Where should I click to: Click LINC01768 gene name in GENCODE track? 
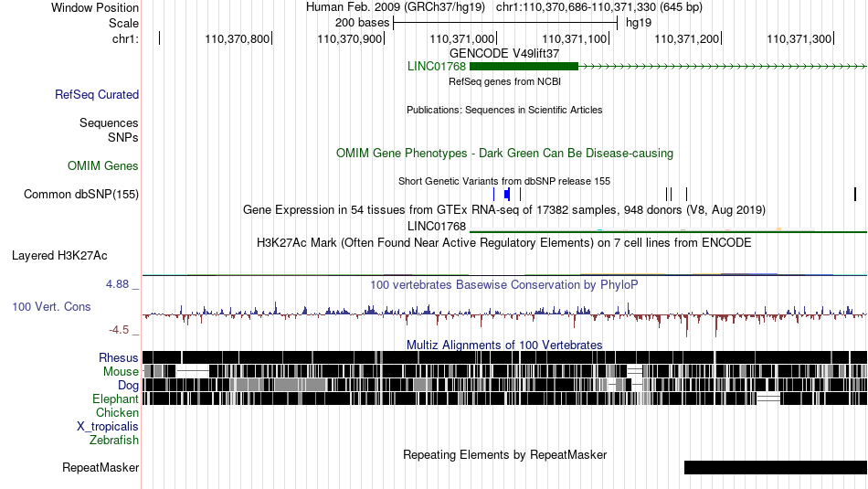tap(437, 67)
